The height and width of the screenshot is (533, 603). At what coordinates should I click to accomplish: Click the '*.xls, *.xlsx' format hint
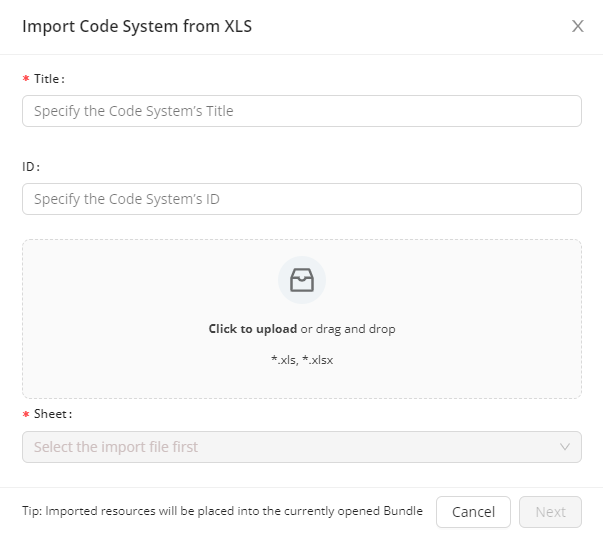[301, 359]
